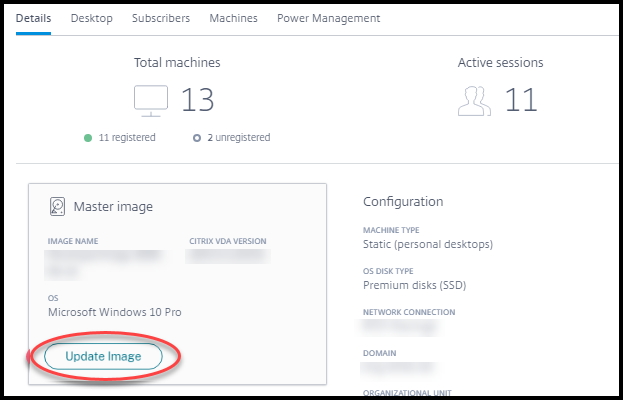Click the 'IMAGE NAME' label

pos(73,241)
